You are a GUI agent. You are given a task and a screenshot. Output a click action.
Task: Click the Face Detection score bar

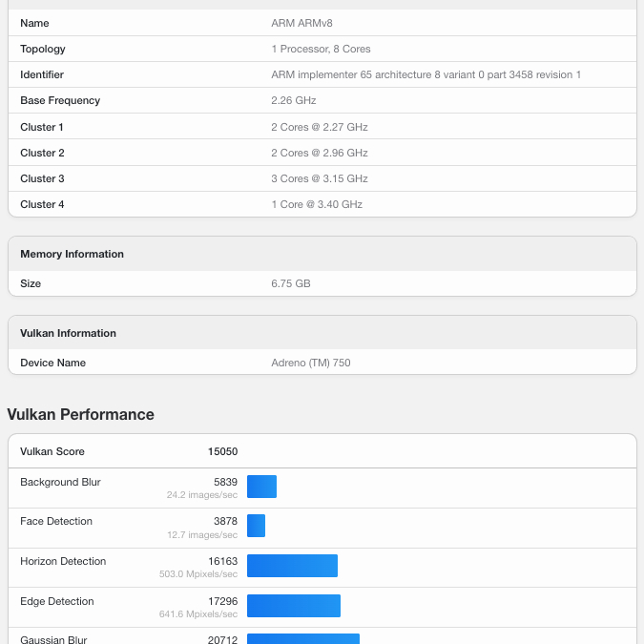[256, 526]
